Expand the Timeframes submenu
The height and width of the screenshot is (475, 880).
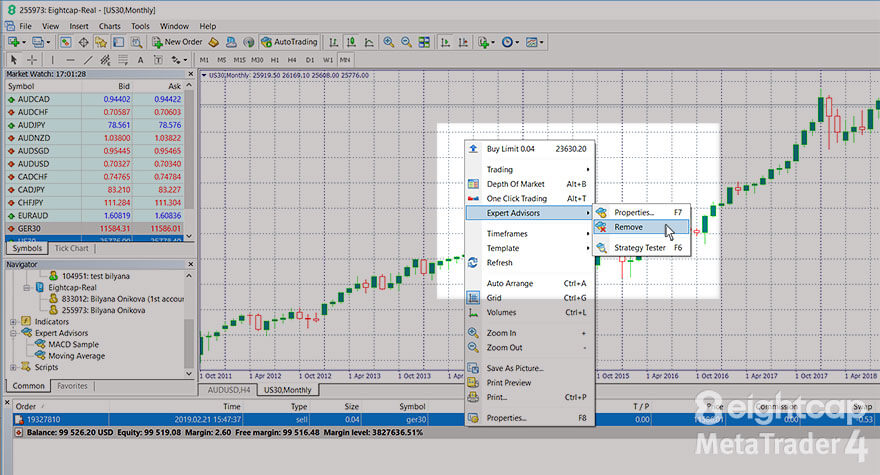[529, 234]
